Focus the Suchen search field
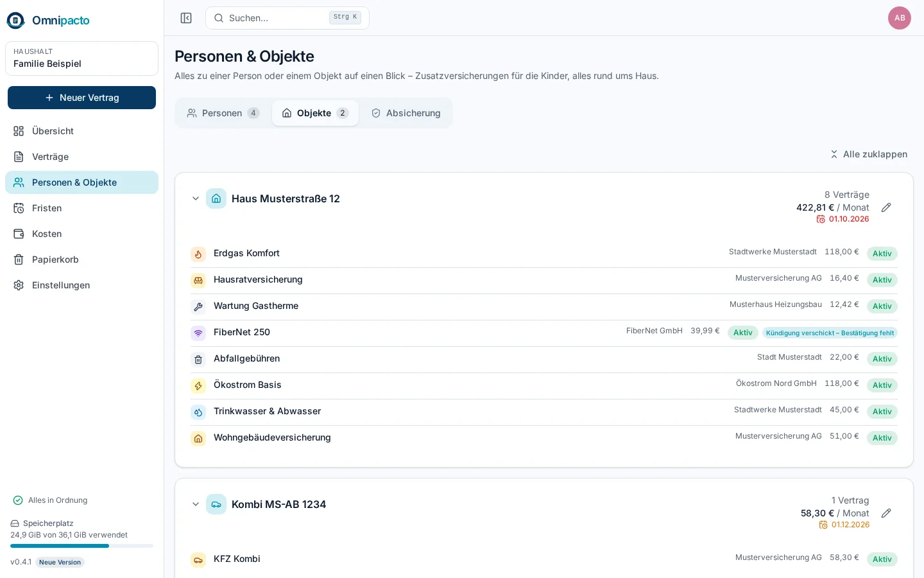 point(287,18)
